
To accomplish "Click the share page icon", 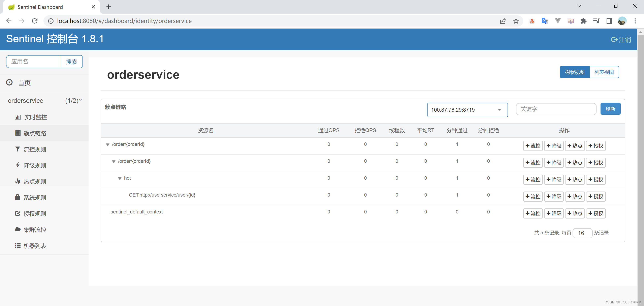I will (503, 21).
